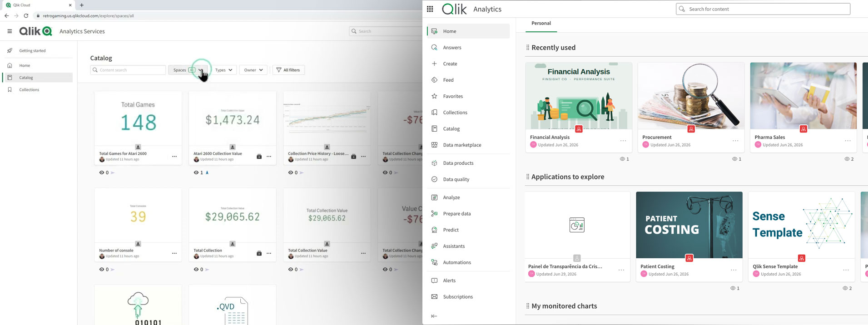The height and width of the screenshot is (325, 868).
Task: Grab the My monitored charts section handle
Action: (527, 306)
